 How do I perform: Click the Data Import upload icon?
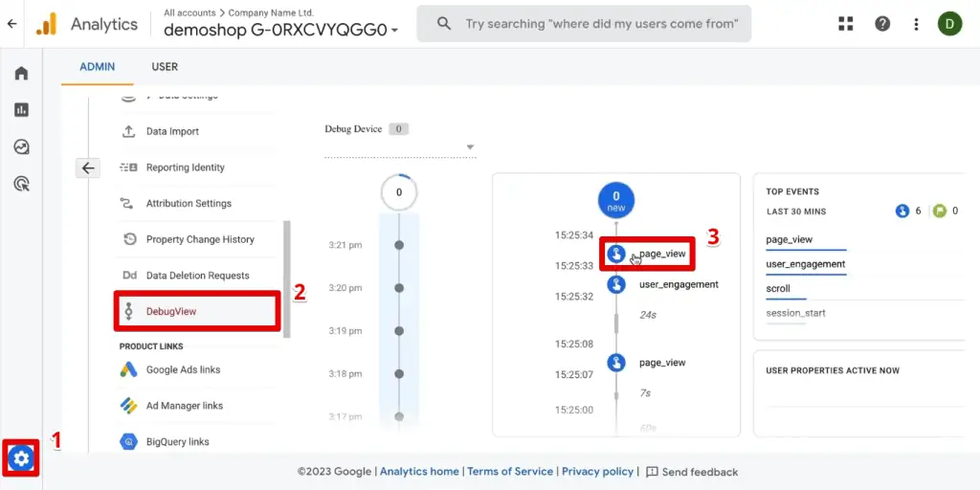[x=128, y=131]
